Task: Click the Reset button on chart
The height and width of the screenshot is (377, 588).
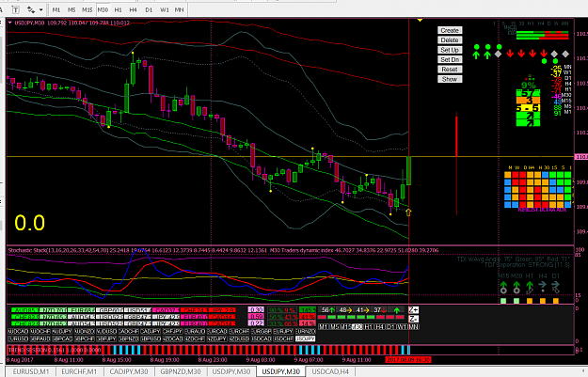Action: (450, 70)
